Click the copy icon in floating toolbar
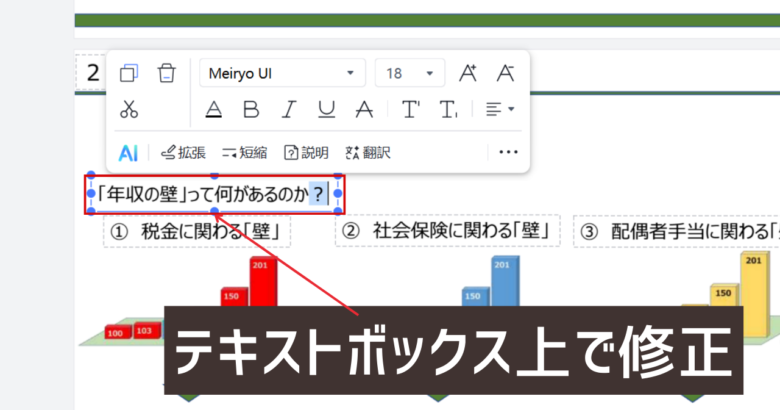 pyautogui.click(x=129, y=73)
